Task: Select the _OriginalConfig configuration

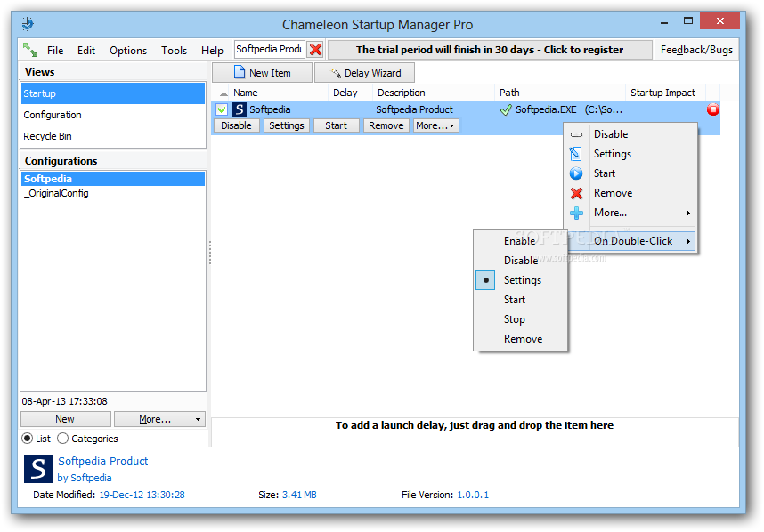Action: coord(113,193)
